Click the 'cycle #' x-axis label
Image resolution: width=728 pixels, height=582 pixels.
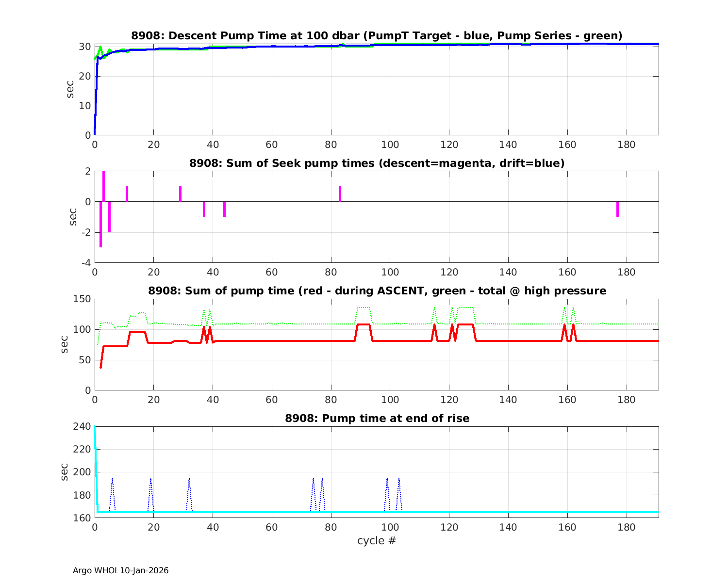pos(377,540)
